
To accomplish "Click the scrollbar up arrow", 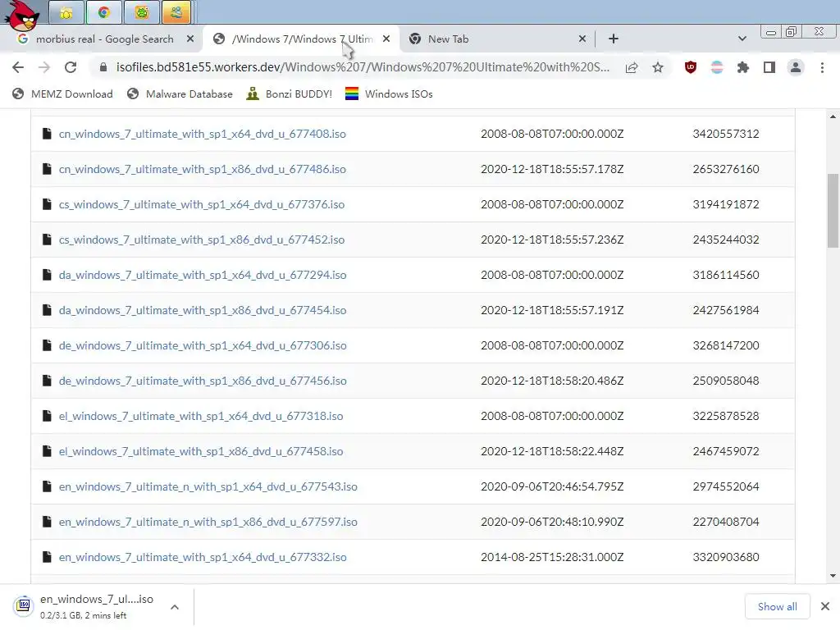I will pyautogui.click(x=833, y=116).
